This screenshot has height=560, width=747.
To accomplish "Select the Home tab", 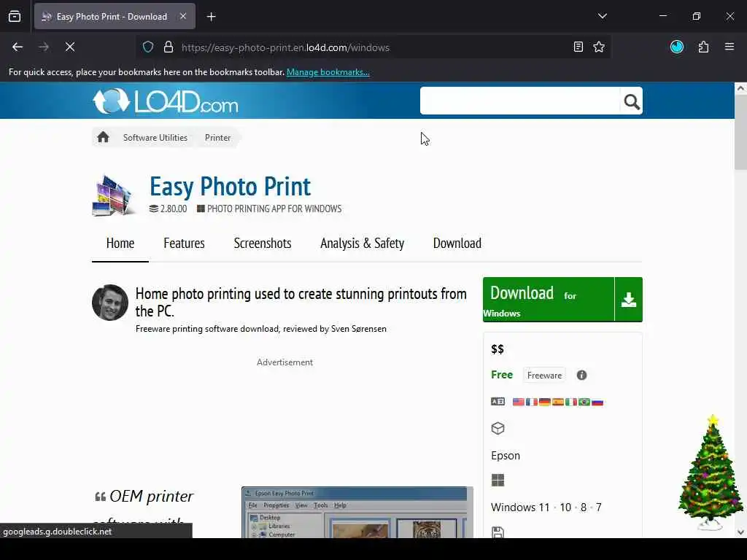I will (x=120, y=244).
